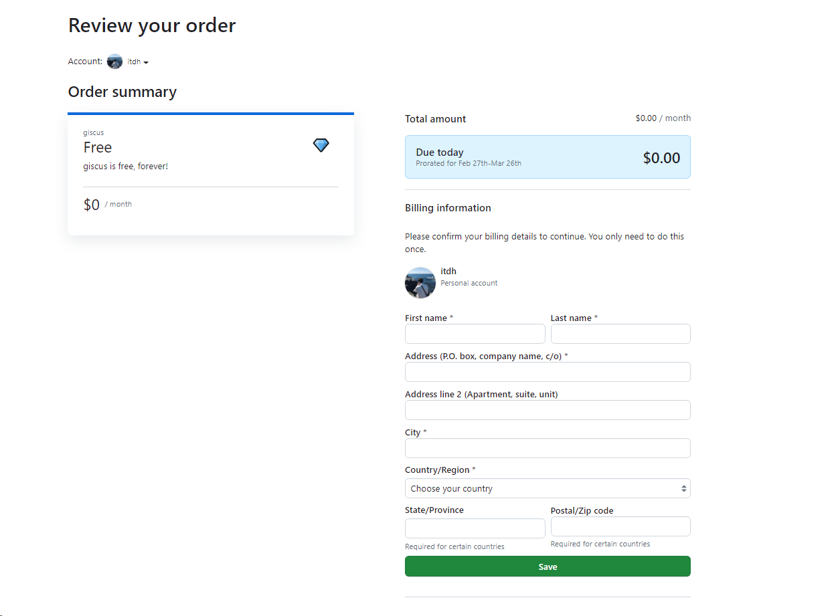
Task: Click the Address line 2 input
Action: tap(548, 410)
